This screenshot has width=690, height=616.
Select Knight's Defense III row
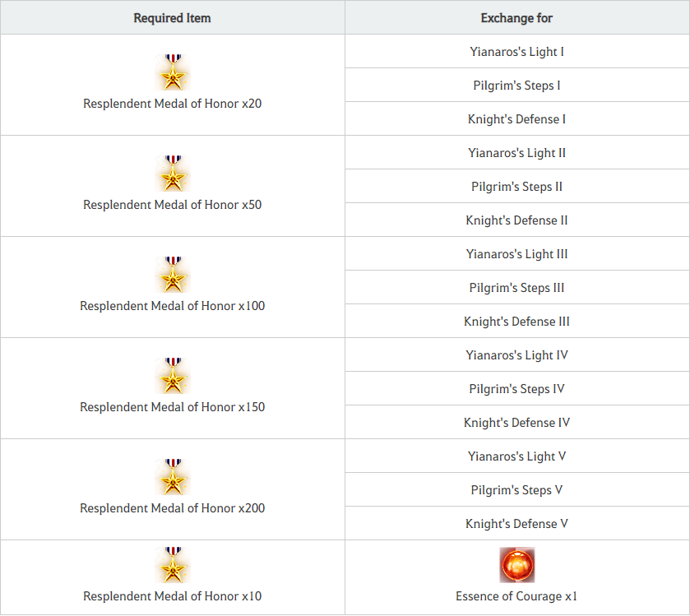517,322
